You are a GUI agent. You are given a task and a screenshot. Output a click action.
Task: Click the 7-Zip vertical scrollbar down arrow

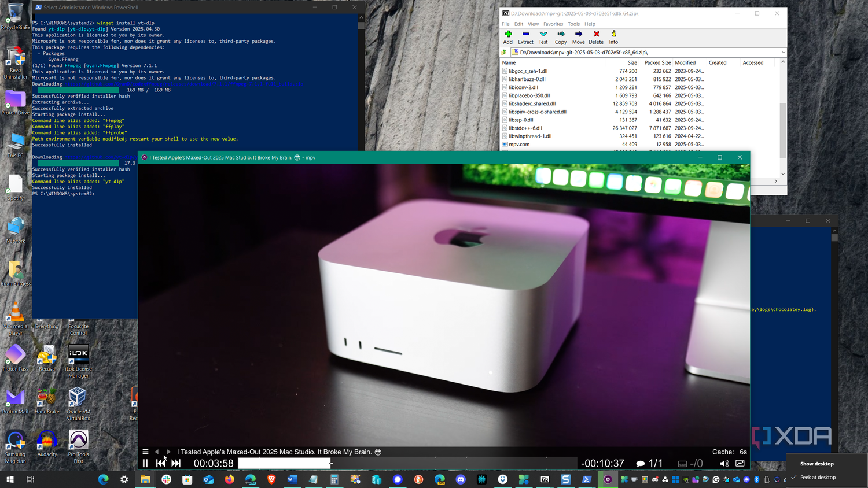point(783,173)
